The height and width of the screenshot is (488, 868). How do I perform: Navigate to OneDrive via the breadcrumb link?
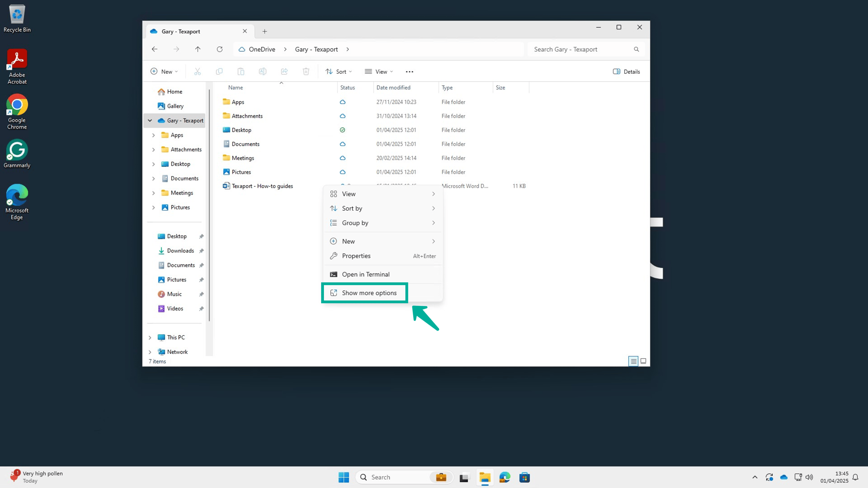coord(261,49)
